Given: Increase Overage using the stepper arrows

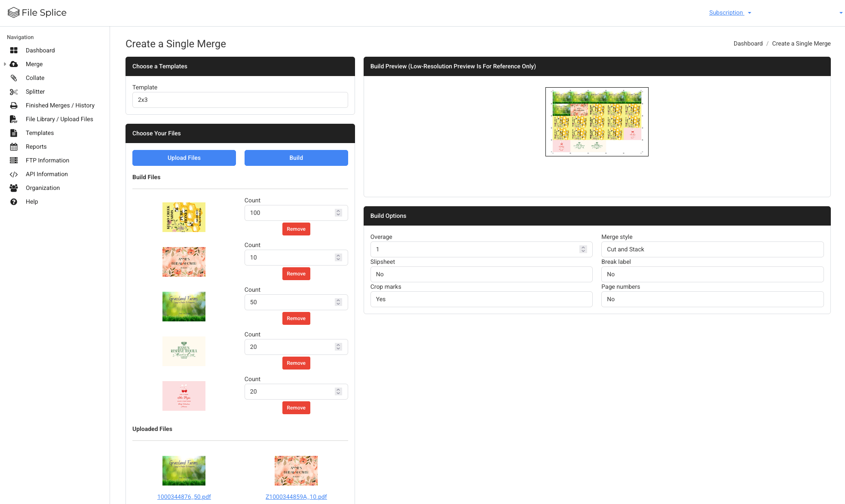Looking at the screenshot, I should [x=583, y=247].
